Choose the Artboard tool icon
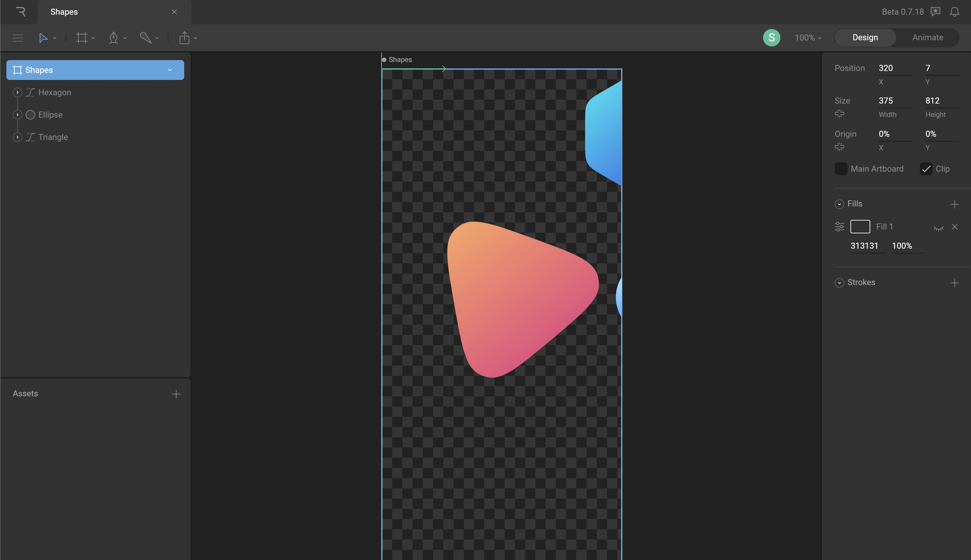 pos(82,38)
